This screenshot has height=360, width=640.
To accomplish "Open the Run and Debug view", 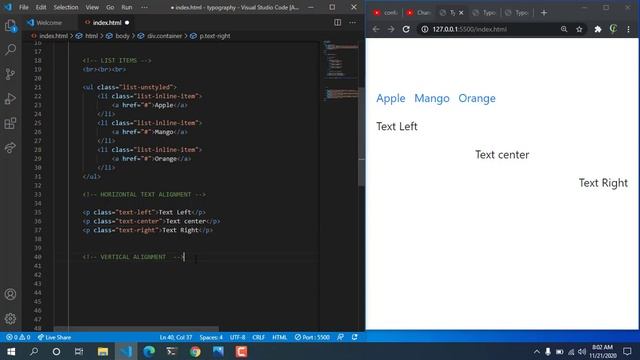I will pos(10,98).
